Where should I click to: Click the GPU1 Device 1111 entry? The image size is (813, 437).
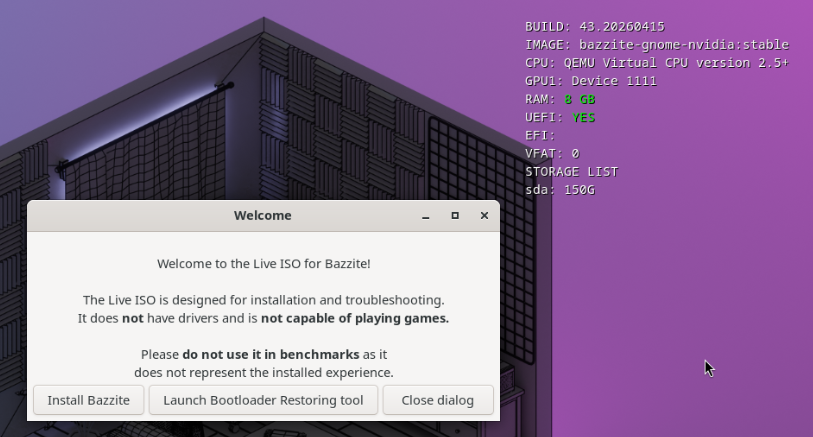590,81
